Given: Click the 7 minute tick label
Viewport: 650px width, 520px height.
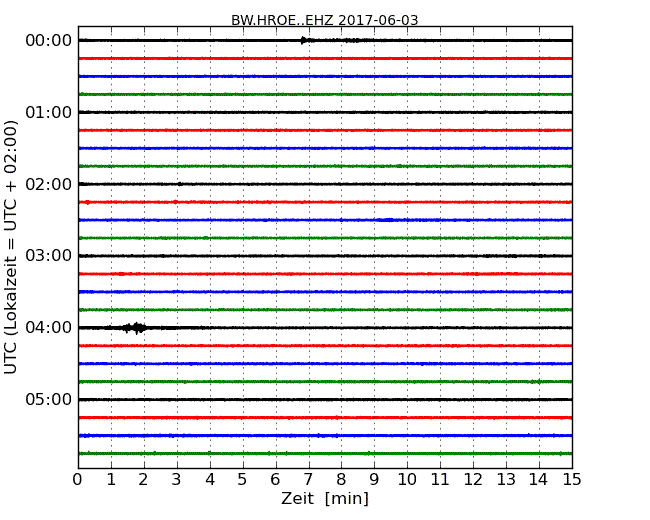Looking at the screenshot, I should tap(308, 479).
